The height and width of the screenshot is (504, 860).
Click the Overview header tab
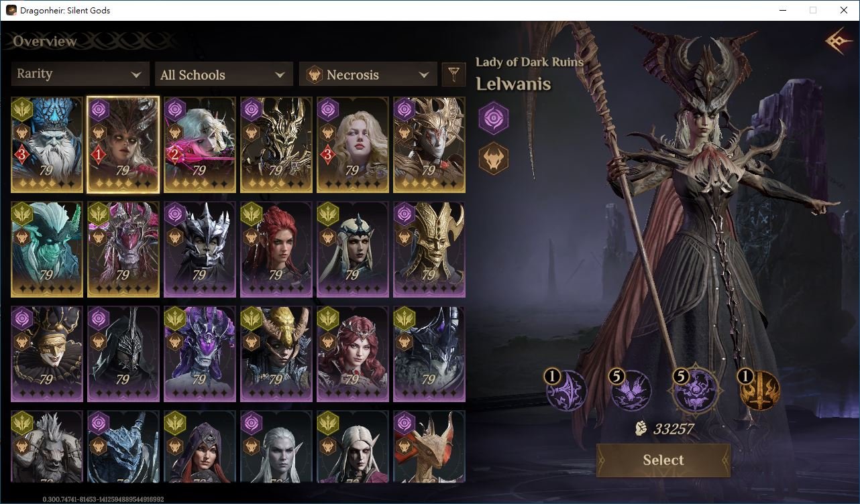click(x=45, y=42)
